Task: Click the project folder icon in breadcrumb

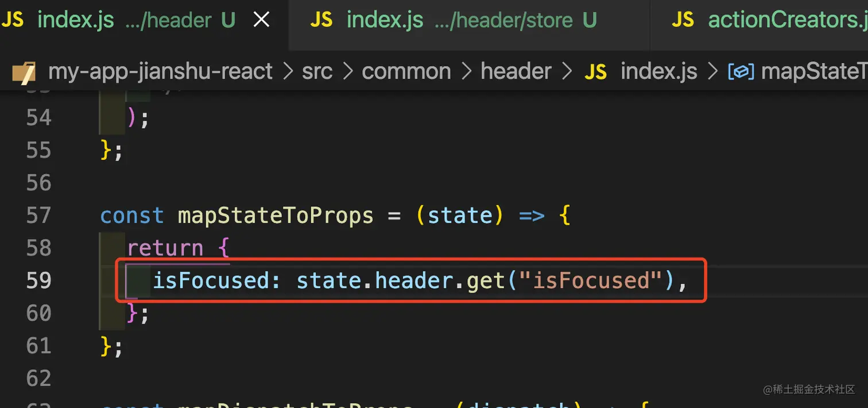Action: pyautogui.click(x=24, y=72)
